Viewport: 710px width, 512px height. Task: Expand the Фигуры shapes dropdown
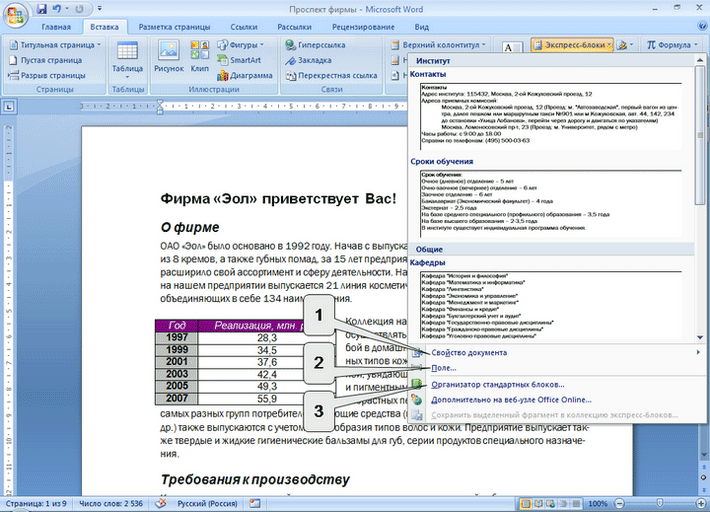pos(261,45)
